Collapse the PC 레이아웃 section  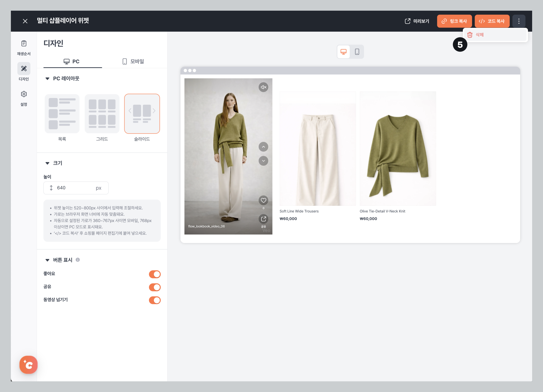tap(48, 79)
